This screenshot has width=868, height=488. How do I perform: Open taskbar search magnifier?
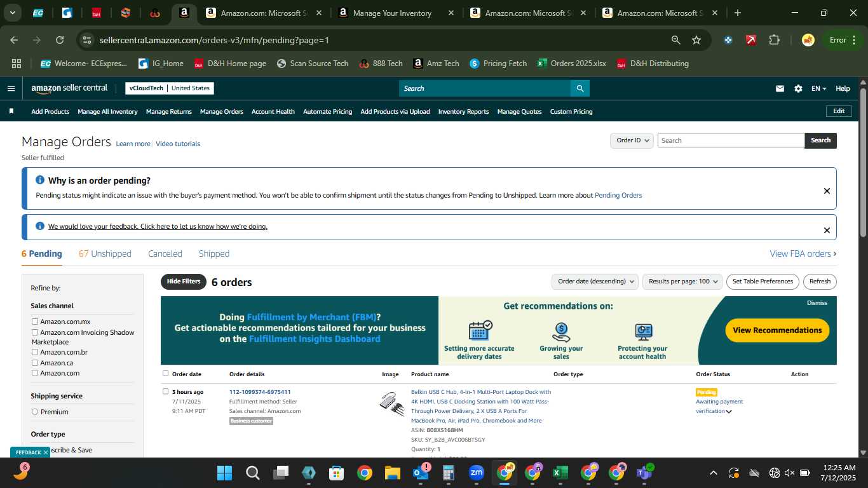[x=253, y=473]
